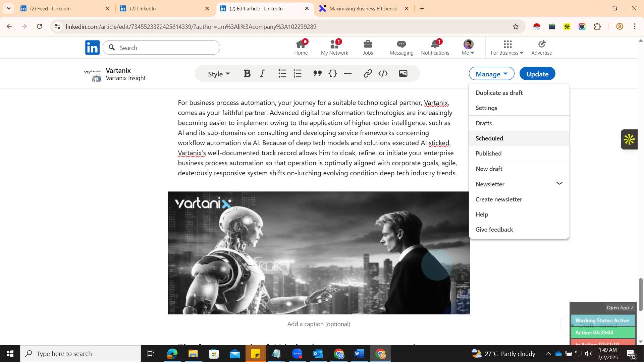Screen dimensions: 644x362
Task: Expand the For Business menu
Action: coord(507,47)
